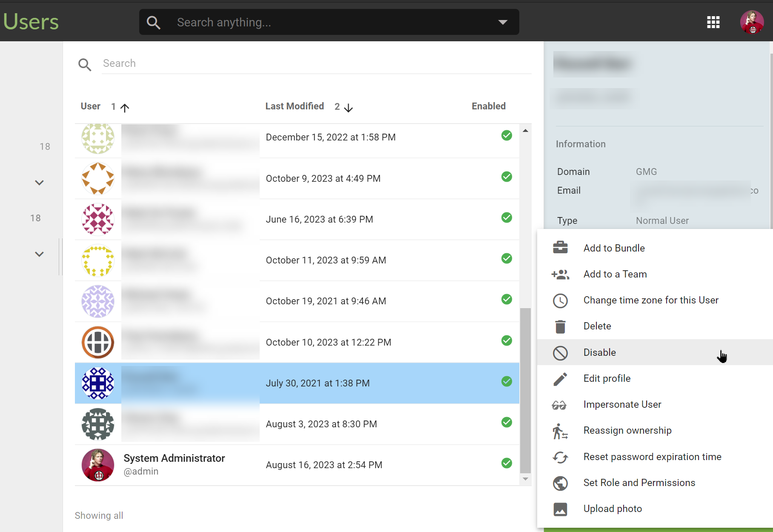Click the scrollbar up arrow
The image size is (773, 532).
(x=525, y=131)
